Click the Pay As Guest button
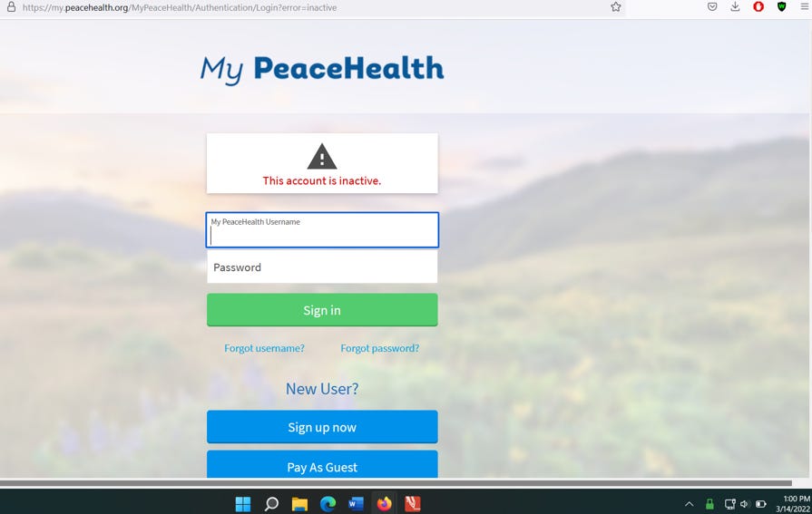Viewport: 812px width, 514px height. [x=322, y=464]
